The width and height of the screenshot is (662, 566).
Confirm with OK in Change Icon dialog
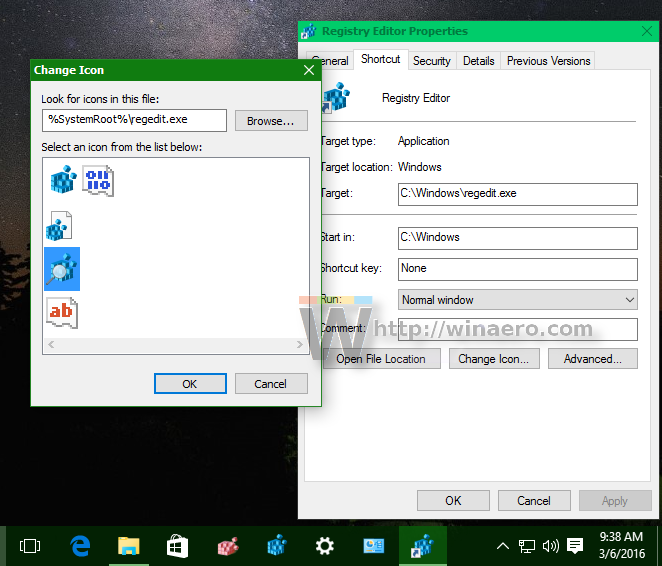(x=190, y=384)
